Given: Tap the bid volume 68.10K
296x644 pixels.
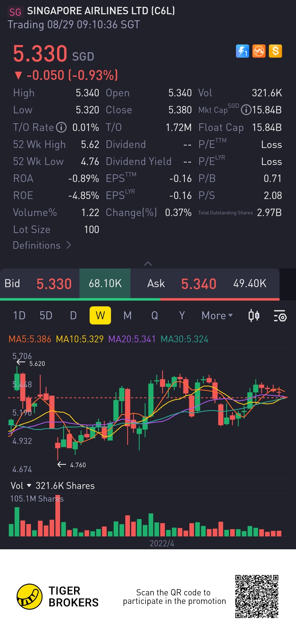Looking at the screenshot, I should [105, 283].
